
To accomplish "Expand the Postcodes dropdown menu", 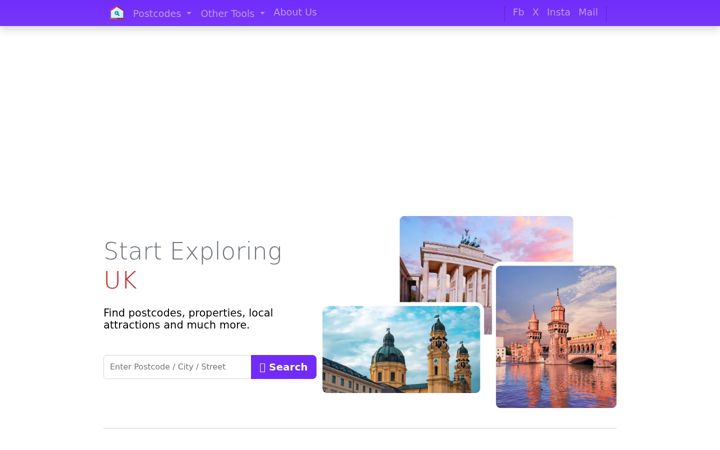I will point(162,13).
